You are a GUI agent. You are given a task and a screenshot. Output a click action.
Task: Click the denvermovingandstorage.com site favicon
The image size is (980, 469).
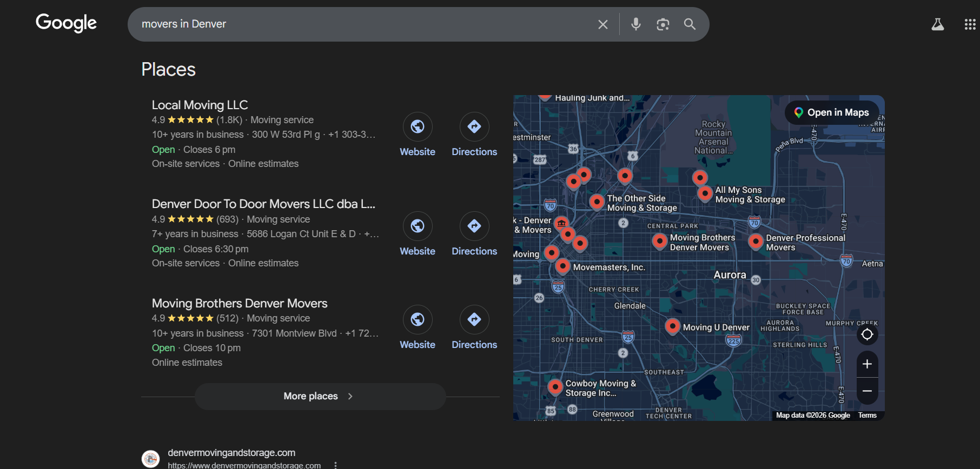pos(150,459)
